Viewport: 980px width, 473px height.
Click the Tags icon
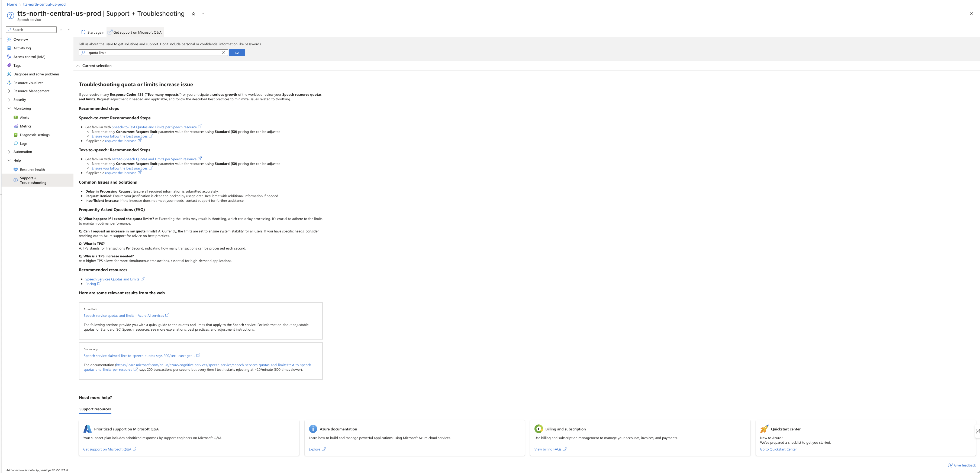(9, 66)
